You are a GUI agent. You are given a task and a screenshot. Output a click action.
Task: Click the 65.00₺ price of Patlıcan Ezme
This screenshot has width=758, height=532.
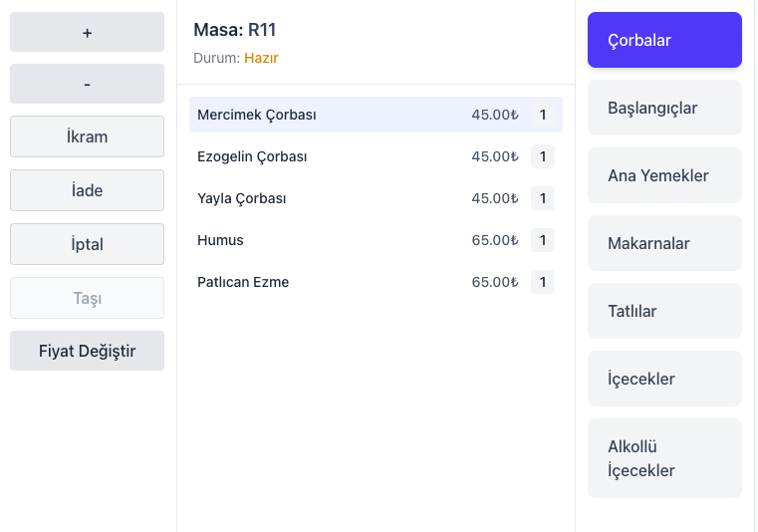tap(495, 282)
